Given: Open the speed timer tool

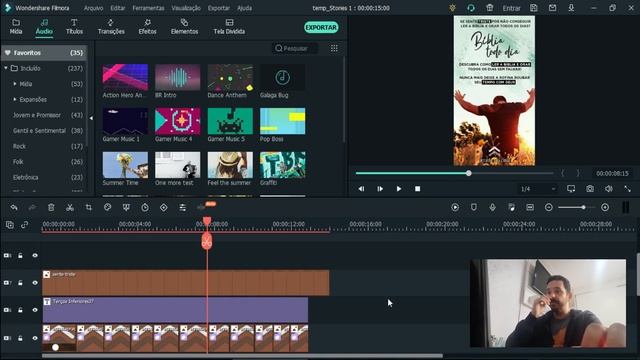Looking at the screenshot, I should pos(145,207).
